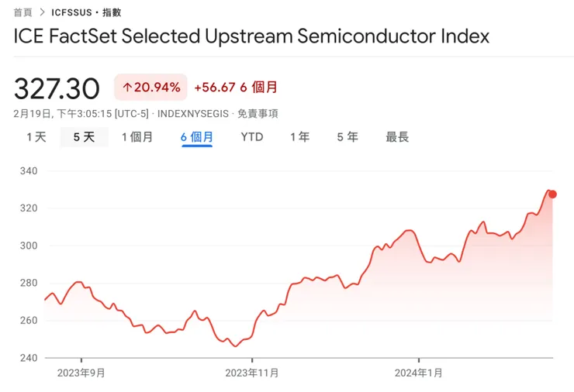This screenshot has width=574, height=392.
Task: Click the index title heading text
Action: pos(252,36)
